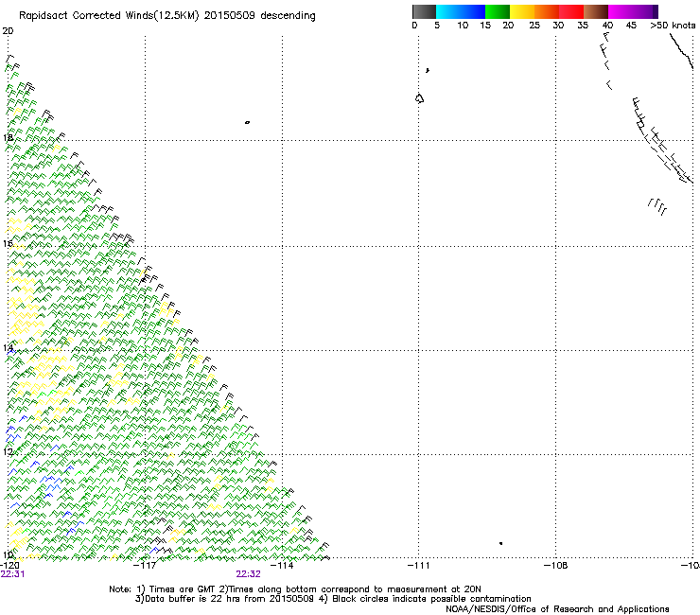Screen dimensions: 700x615
Task: Click the longitude label '-120'
Action: tap(9, 566)
